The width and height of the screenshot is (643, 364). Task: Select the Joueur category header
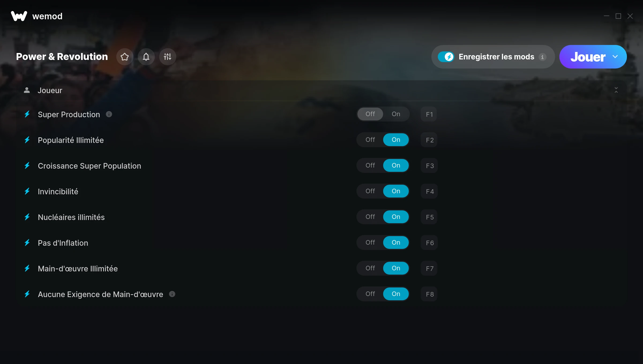coord(322,90)
